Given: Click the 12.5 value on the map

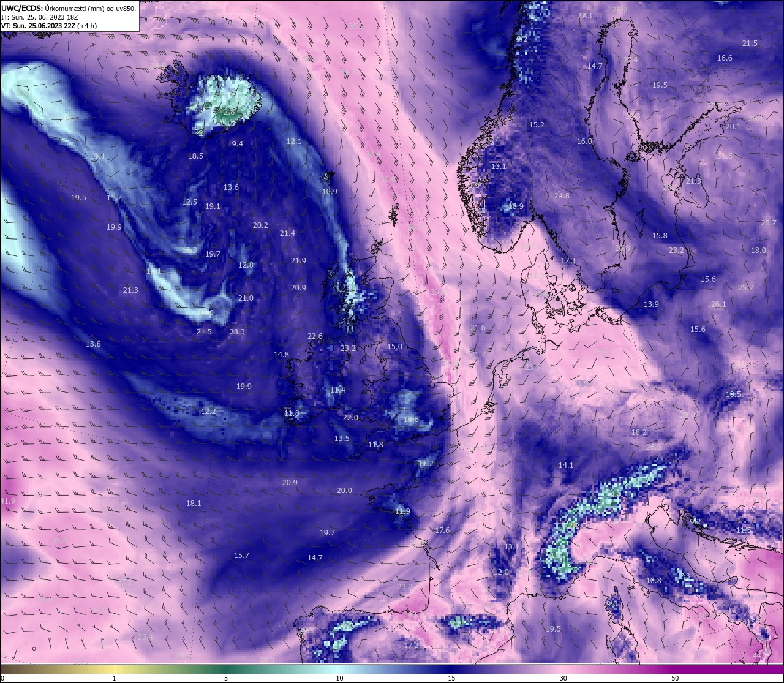Looking at the screenshot, I should [189, 202].
